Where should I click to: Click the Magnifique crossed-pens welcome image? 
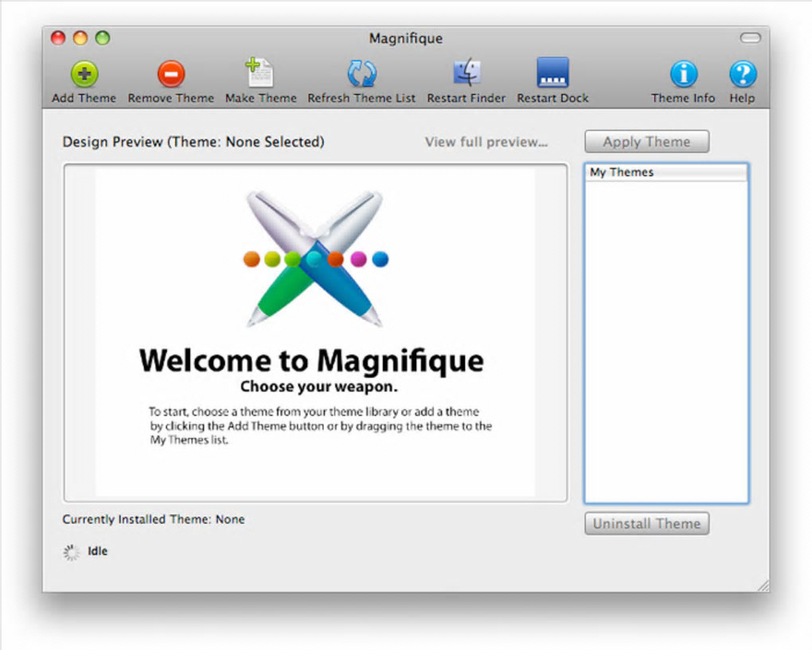(316, 259)
